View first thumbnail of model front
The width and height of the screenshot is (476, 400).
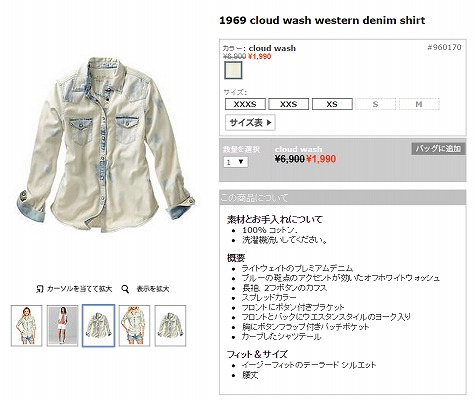[27, 326]
